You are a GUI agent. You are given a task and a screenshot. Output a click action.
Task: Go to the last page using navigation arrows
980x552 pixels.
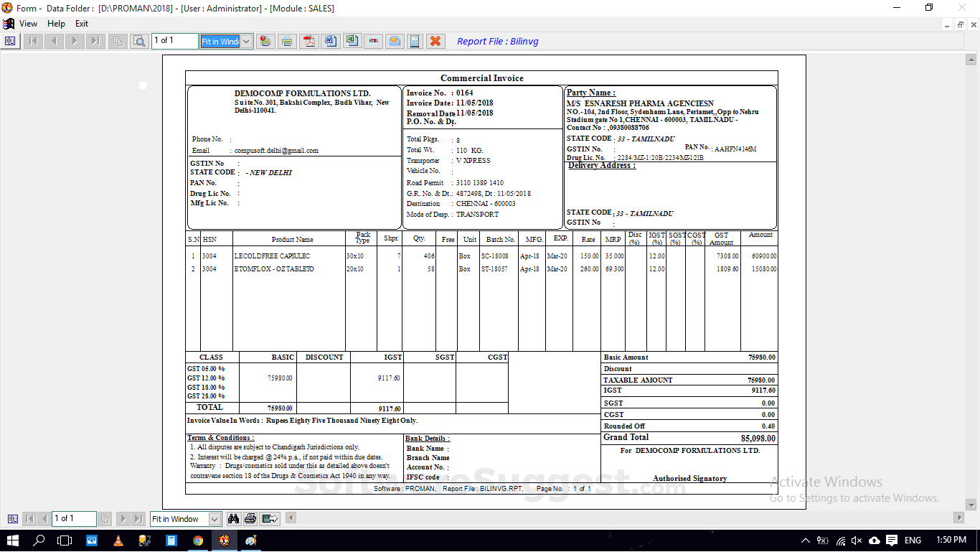coord(95,41)
